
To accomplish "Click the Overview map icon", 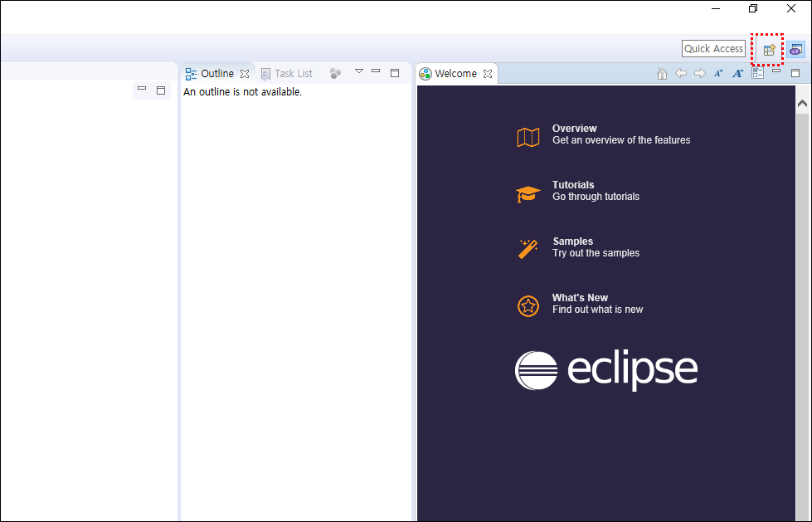I will pyautogui.click(x=528, y=137).
